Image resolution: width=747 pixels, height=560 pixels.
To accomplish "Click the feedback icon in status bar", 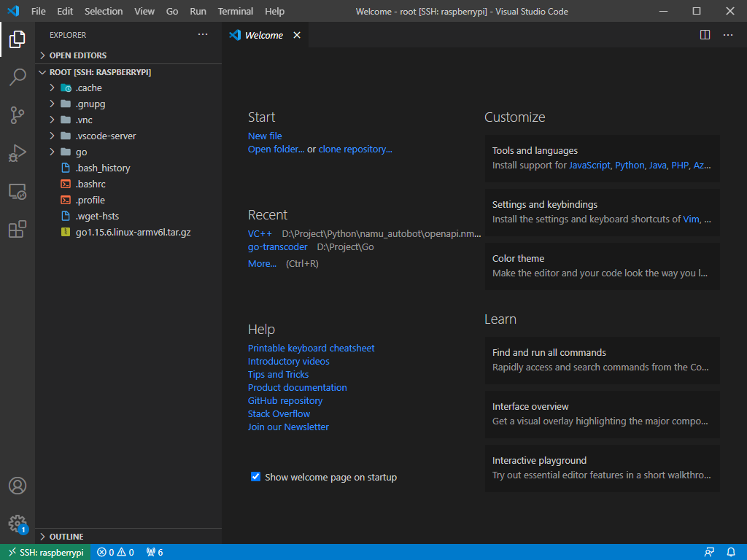I will [x=709, y=552].
